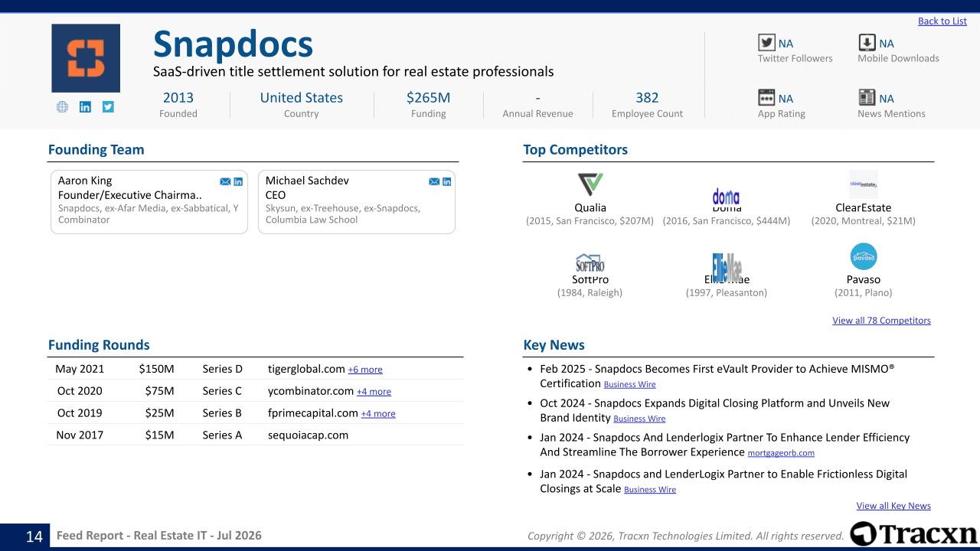Viewport: 980px width, 551px height.
Task: Expand +6 more investors for Series D
Action: (365, 370)
